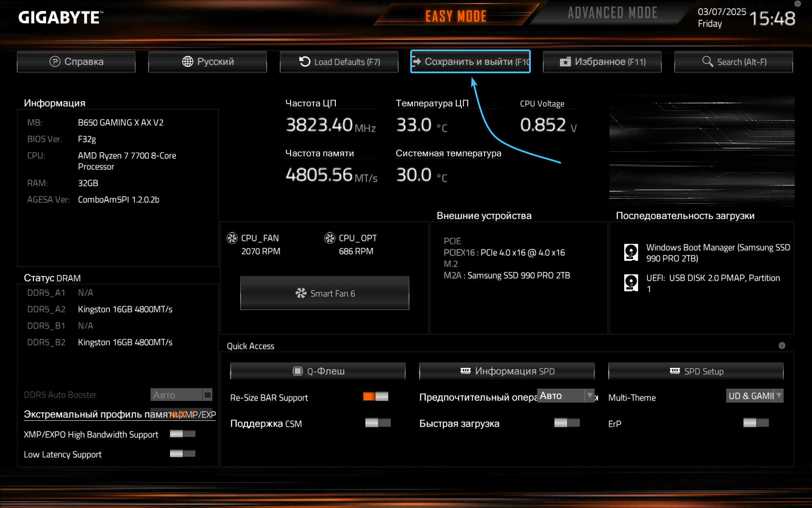The image size is (812, 508).
Task: Click the CPU_OPT fan icon
Action: (x=330, y=238)
